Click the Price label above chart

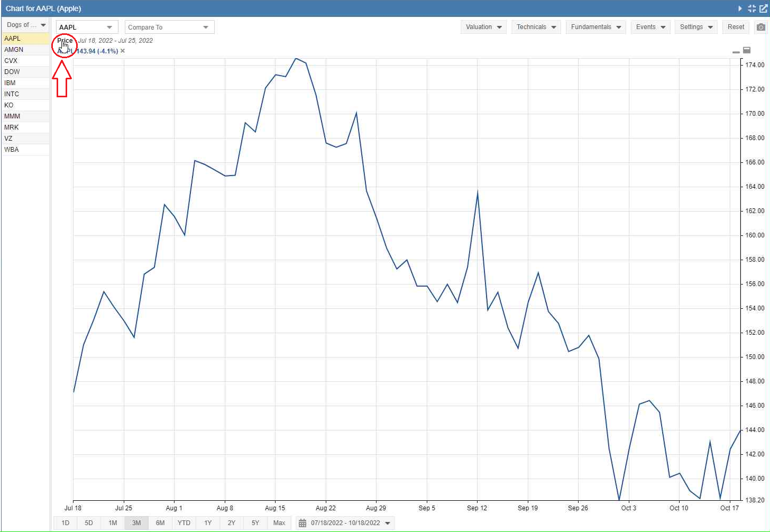65,41
